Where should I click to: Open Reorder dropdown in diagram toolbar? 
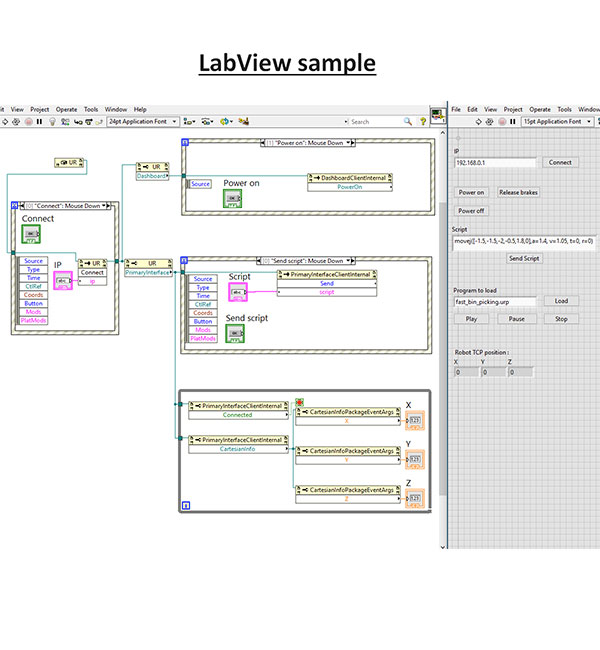point(226,121)
